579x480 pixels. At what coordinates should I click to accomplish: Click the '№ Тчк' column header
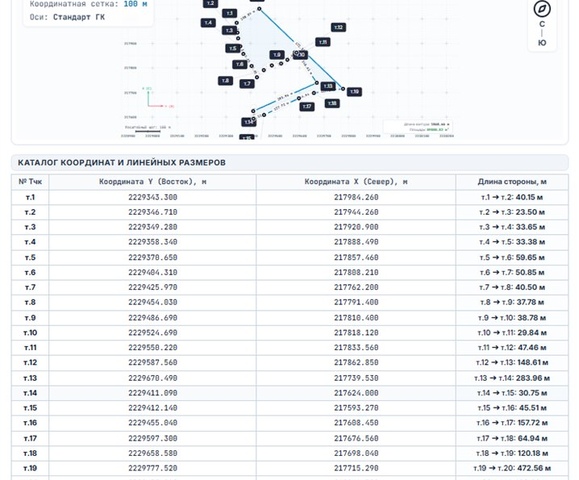30,182
